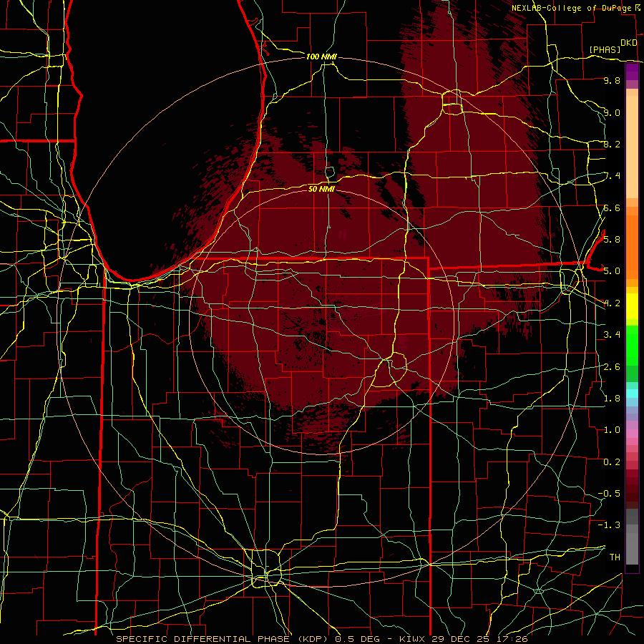This screenshot has height=644, width=644.
Task: Select the 1.8 scale label
Action: click(x=612, y=399)
